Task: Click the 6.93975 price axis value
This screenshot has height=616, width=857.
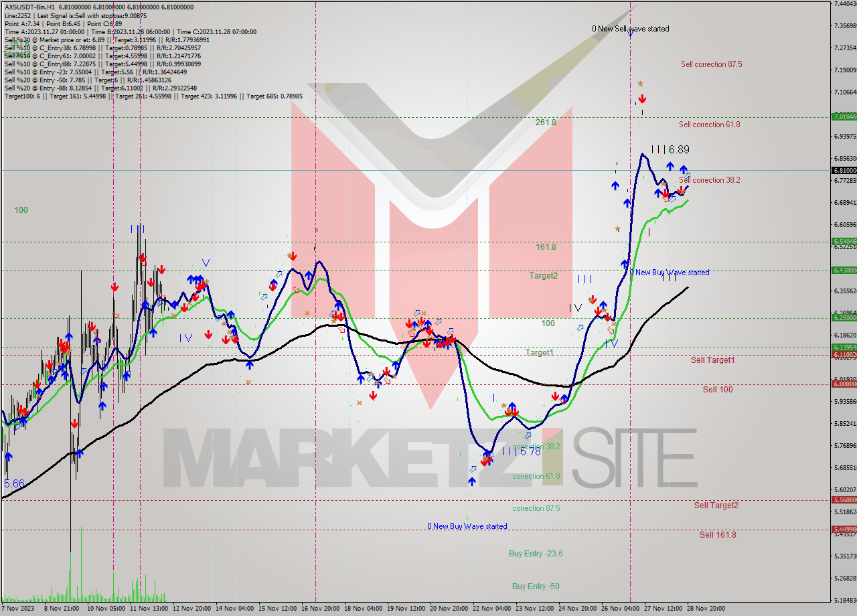Action: click(x=844, y=137)
